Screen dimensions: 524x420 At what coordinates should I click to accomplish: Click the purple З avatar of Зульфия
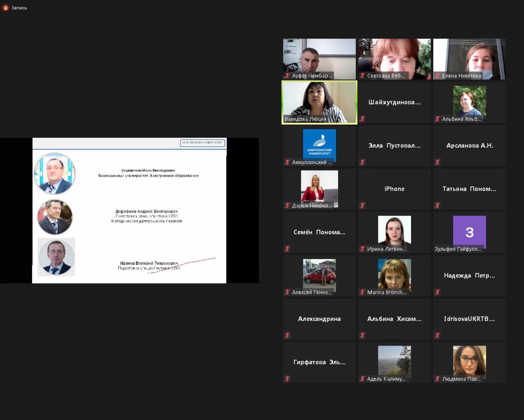[469, 232]
